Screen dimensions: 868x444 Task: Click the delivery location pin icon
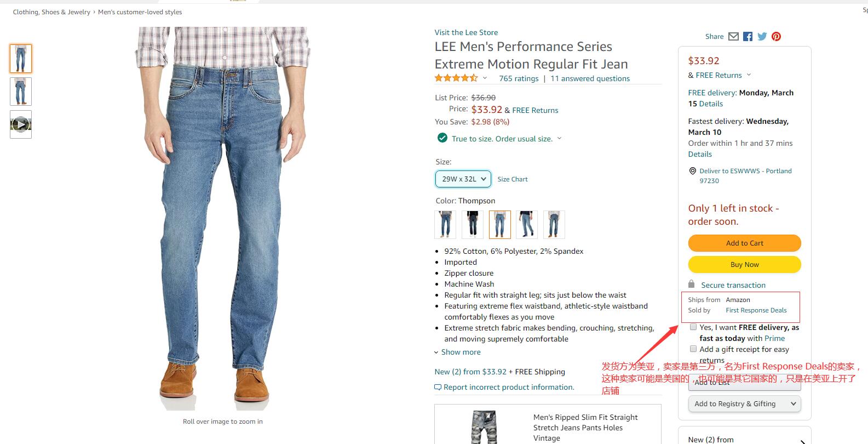point(692,171)
